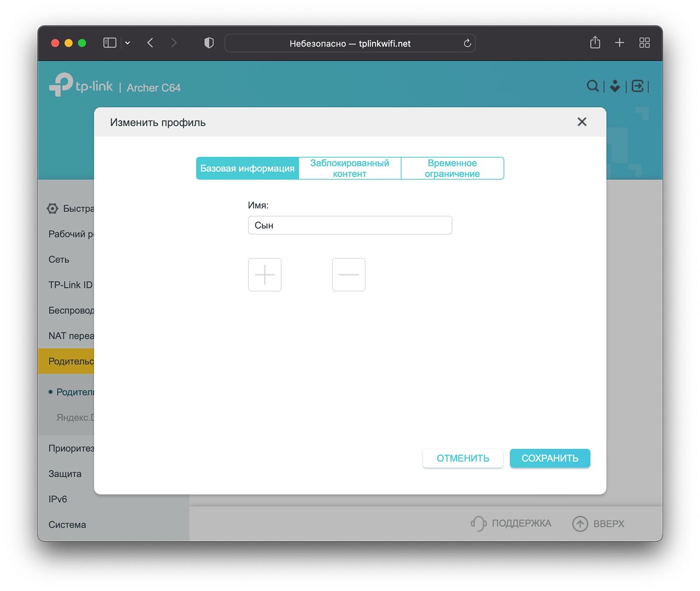Click the search icon in router header

point(592,86)
